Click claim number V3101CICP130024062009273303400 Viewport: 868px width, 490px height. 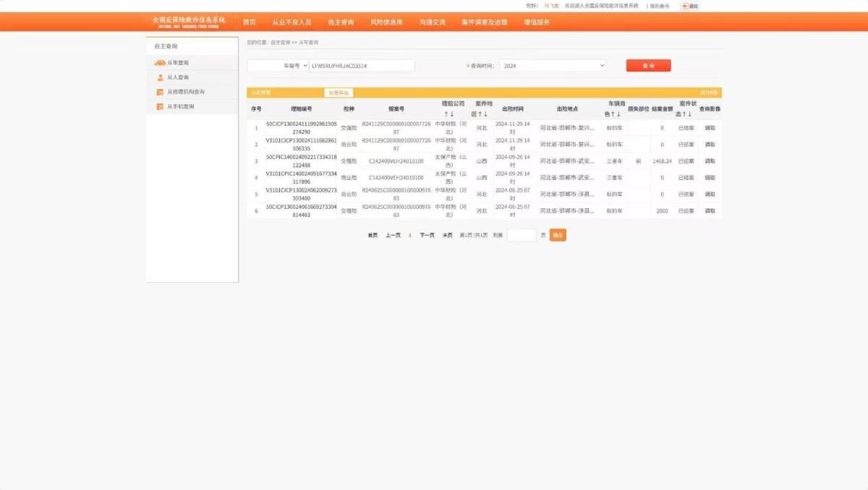coord(302,194)
